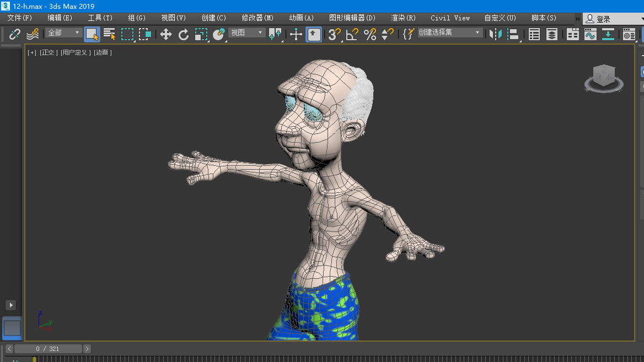The height and width of the screenshot is (362, 644).
Task: Open the 创建(C) menu
Action: [213, 18]
